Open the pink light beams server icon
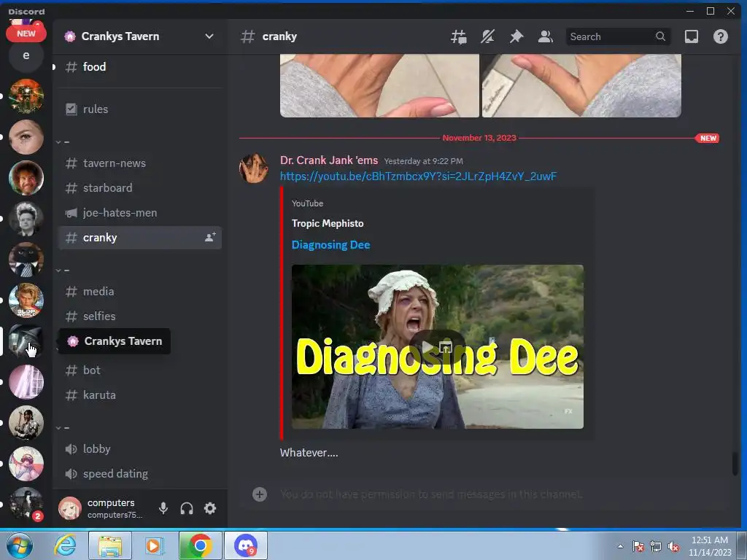The height and width of the screenshot is (560, 747). (x=26, y=382)
